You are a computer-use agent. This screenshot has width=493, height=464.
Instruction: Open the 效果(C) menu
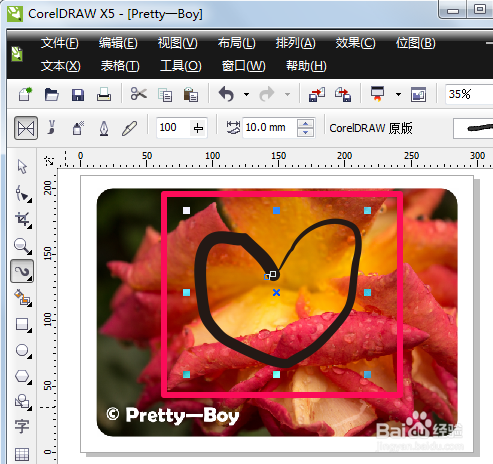point(355,43)
